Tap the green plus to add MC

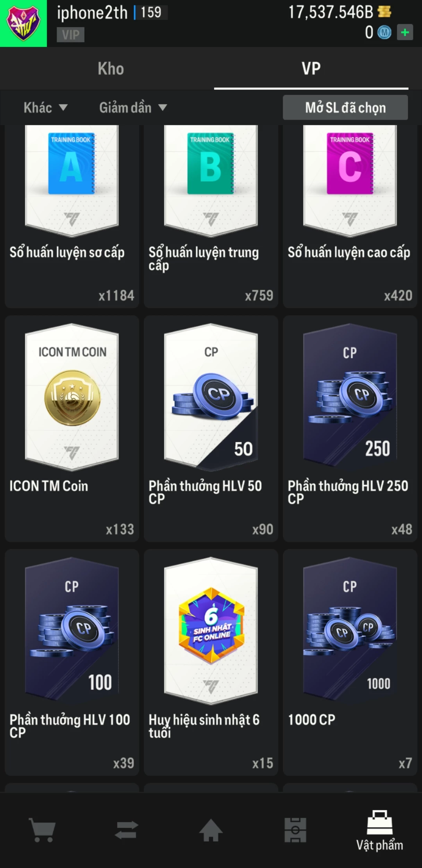[x=405, y=32]
